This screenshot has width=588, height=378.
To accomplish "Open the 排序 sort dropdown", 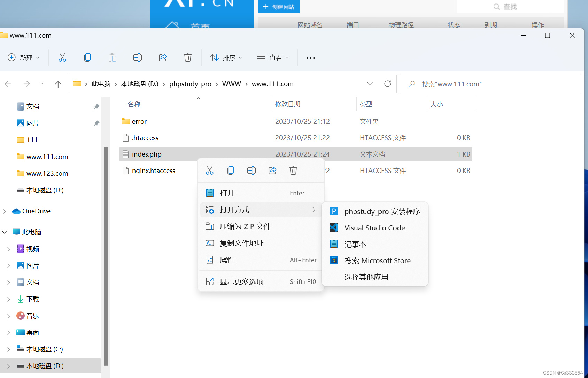I will [226, 58].
